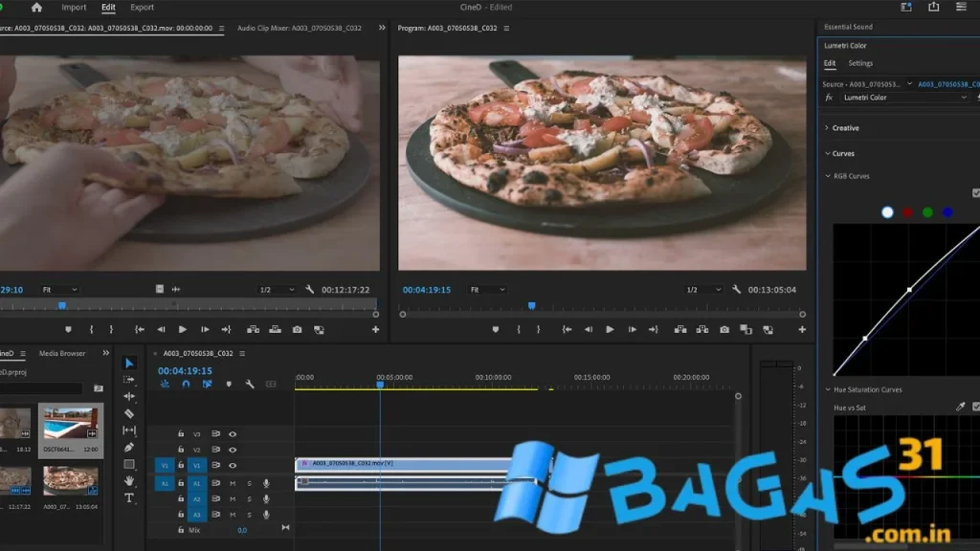Open Program Monitor Fit zoom dropdown
This screenshot has width=980, height=551.
click(x=487, y=289)
